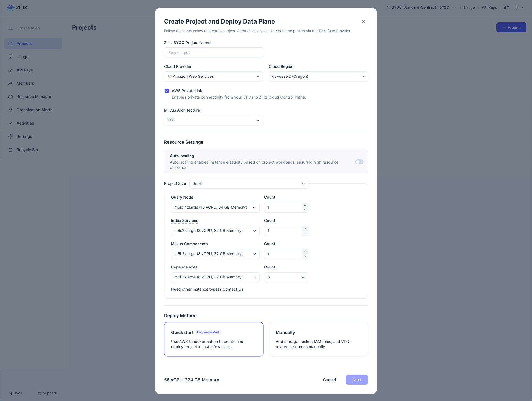
Task: Click the API Keys key icon in sidebar
Action: (x=11, y=70)
